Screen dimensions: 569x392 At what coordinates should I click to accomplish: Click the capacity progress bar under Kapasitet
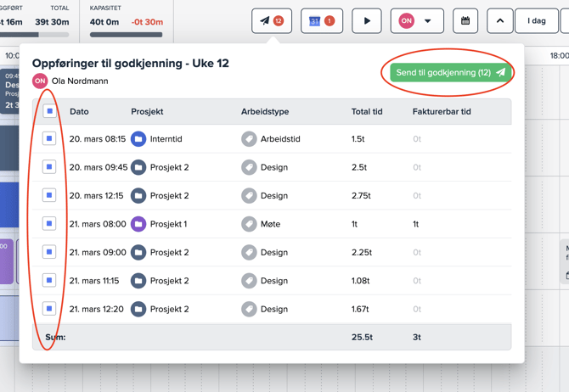(126, 35)
